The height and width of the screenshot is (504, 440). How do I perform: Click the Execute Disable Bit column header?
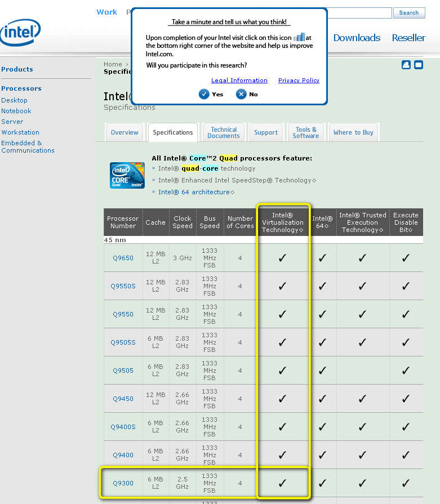(406, 222)
